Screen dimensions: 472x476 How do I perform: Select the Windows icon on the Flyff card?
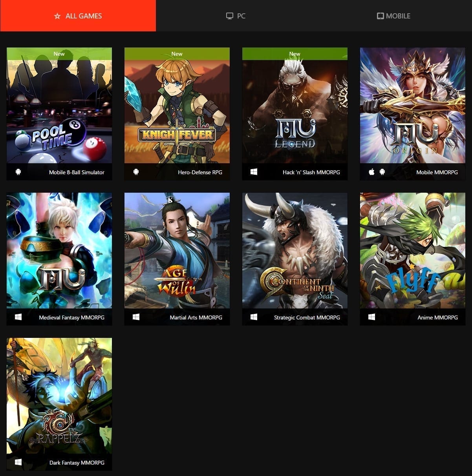click(x=371, y=317)
